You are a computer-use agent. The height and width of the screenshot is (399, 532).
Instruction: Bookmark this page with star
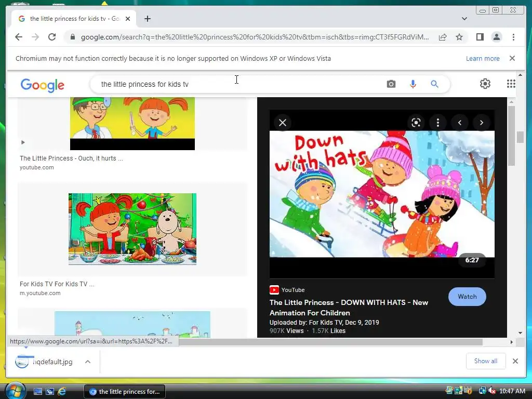(x=459, y=37)
